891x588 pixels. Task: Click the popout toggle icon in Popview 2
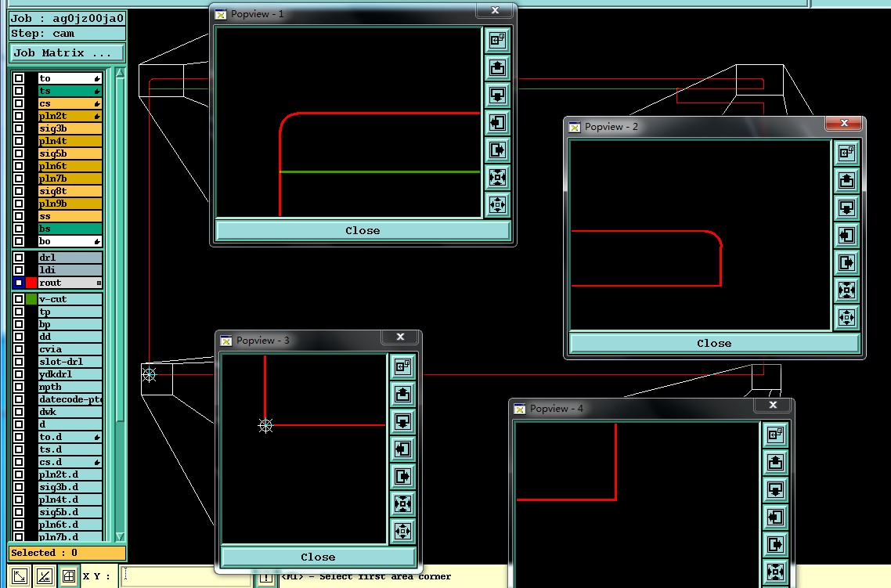(846, 153)
